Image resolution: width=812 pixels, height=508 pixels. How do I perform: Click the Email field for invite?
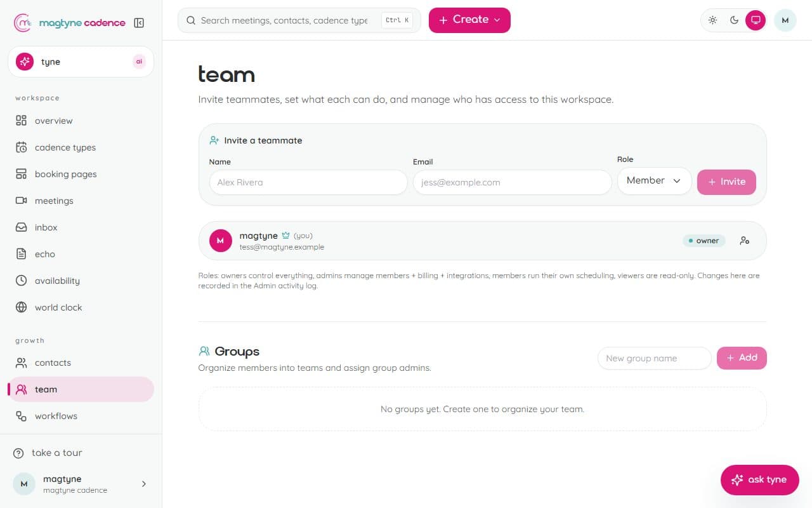(513, 182)
